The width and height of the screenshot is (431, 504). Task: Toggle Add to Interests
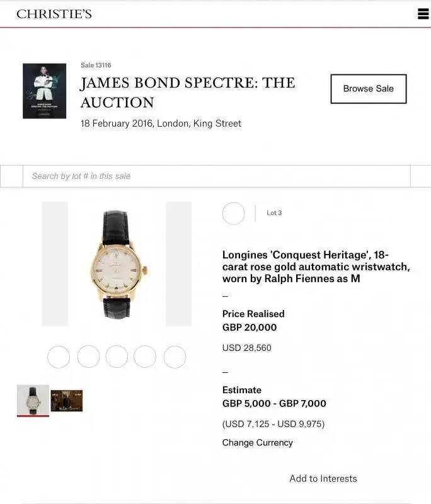coord(323,479)
